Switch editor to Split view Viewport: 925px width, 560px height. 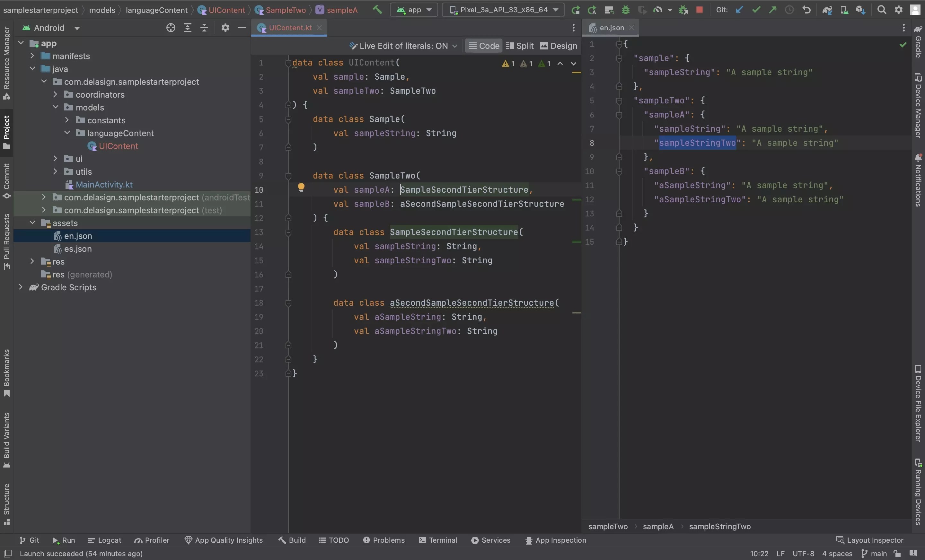[x=520, y=46]
